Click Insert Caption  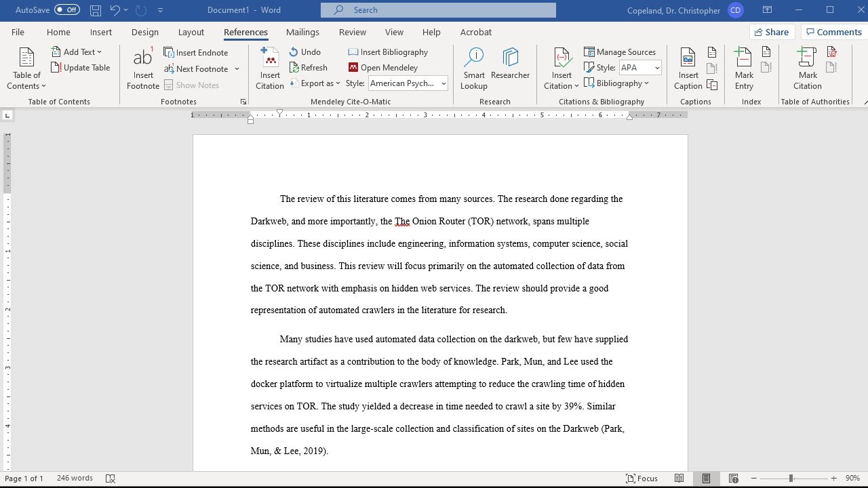pyautogui.click(x=688, y=69)
